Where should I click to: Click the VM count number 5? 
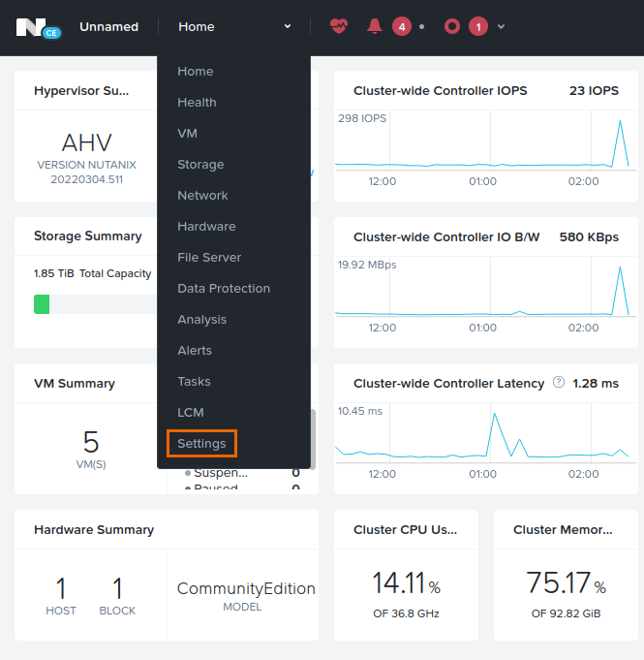point(91,442)
